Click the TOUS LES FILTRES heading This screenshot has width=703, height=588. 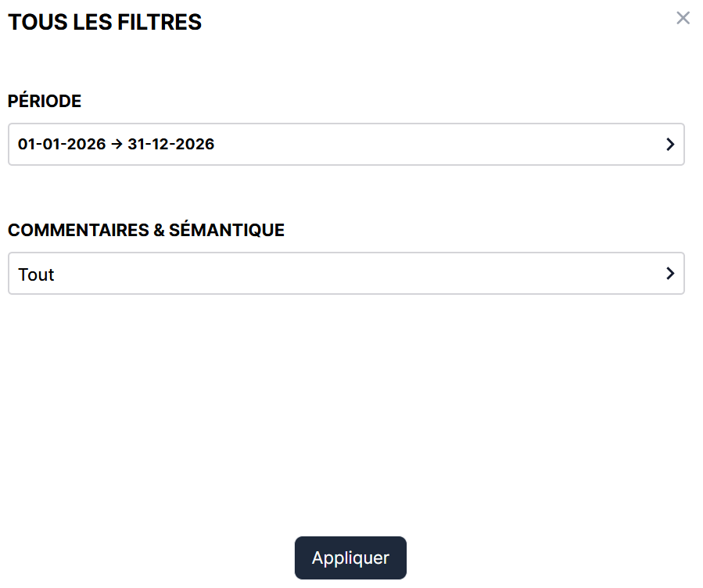point(105,23)
